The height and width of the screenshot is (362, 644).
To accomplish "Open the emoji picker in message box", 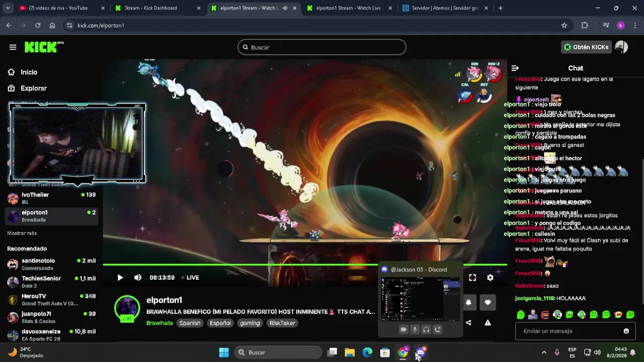I will click(x=626, y=331).
